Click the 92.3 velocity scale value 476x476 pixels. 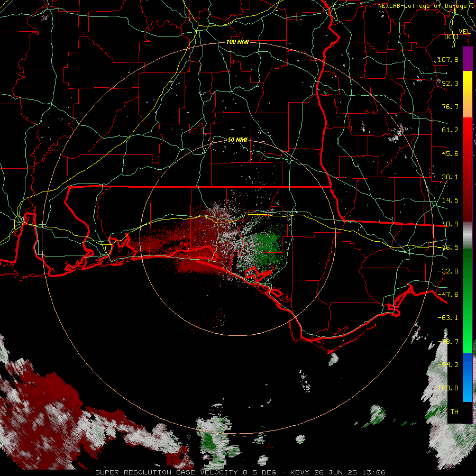[x=450, y=83]
